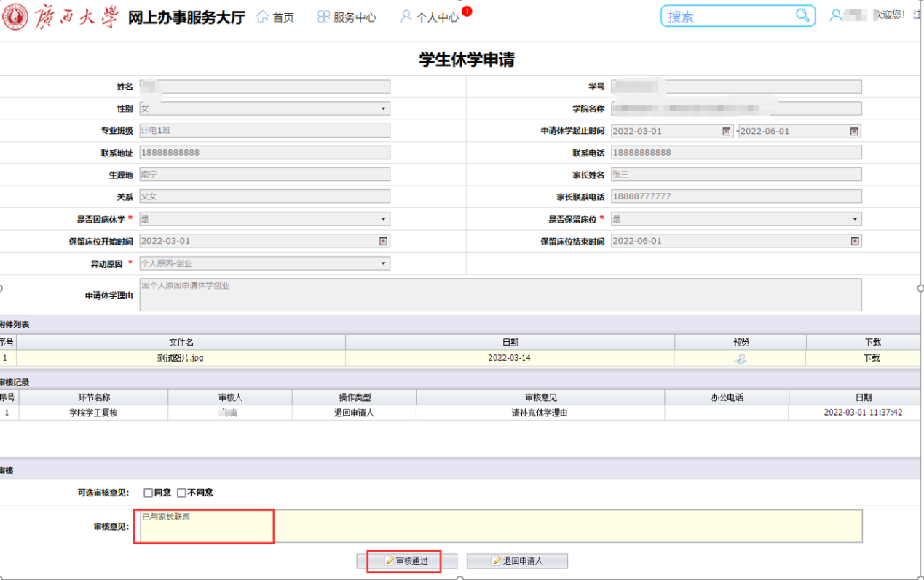924x580 pixels.
Task: Go to 首页 in navigation
Action: pos(275,17)
